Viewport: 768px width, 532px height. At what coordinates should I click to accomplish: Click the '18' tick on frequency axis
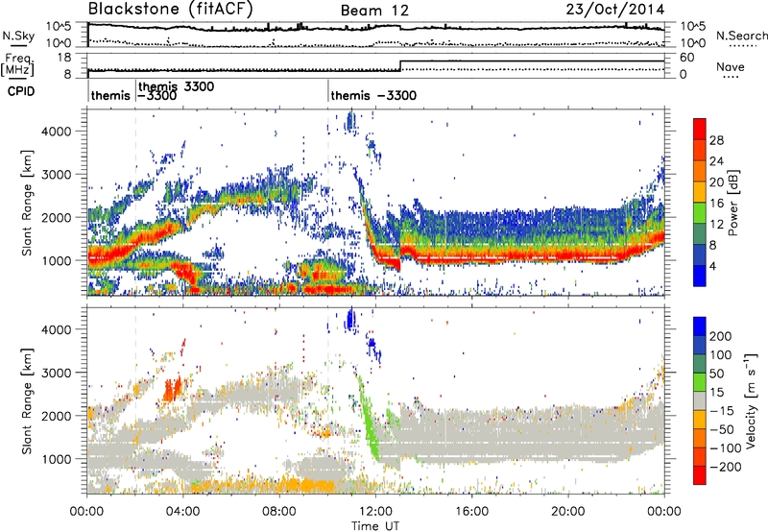tap(63, 58)
